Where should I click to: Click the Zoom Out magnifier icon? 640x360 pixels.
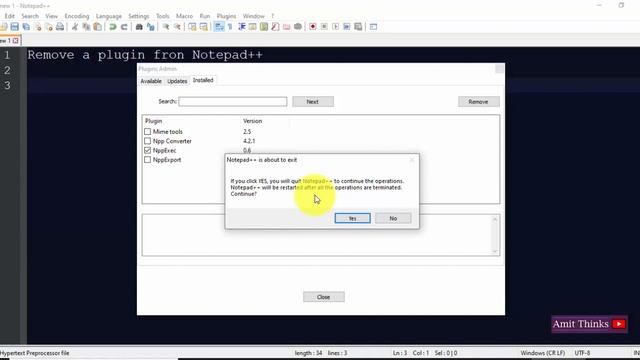tap(177, 27)
